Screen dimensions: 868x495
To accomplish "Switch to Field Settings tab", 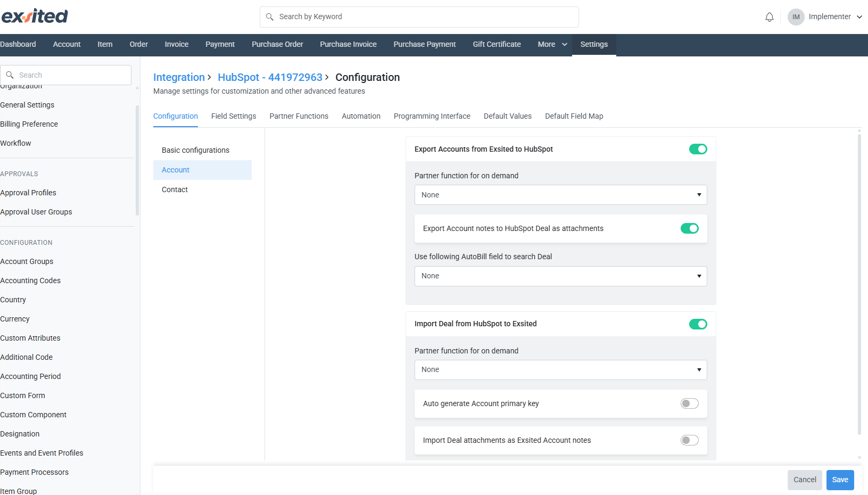I will 234,116.
